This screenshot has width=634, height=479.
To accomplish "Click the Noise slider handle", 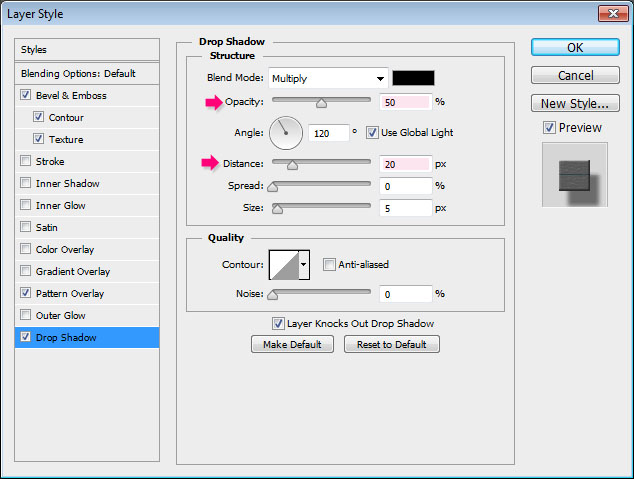I will [x=273, y=295].
